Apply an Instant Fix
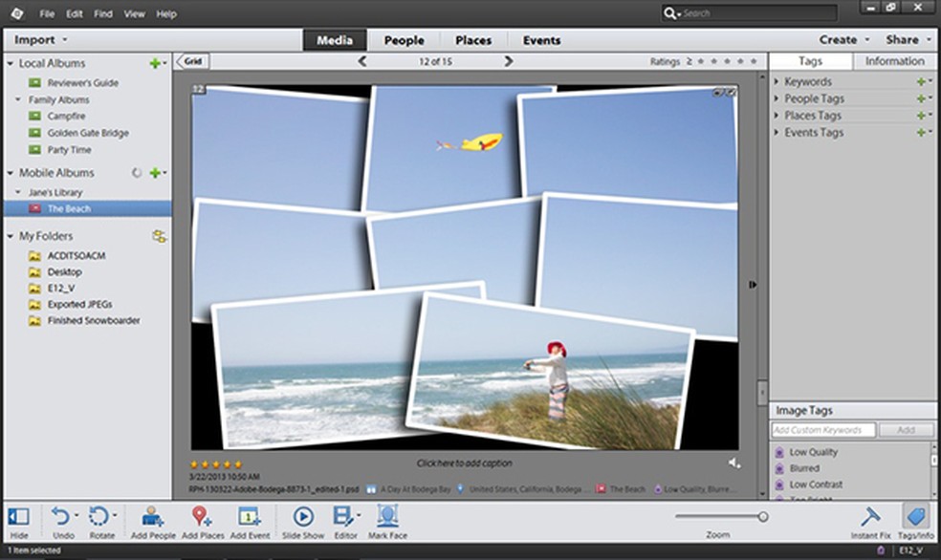This screenshot has width=941, height=560. (871, 521)
